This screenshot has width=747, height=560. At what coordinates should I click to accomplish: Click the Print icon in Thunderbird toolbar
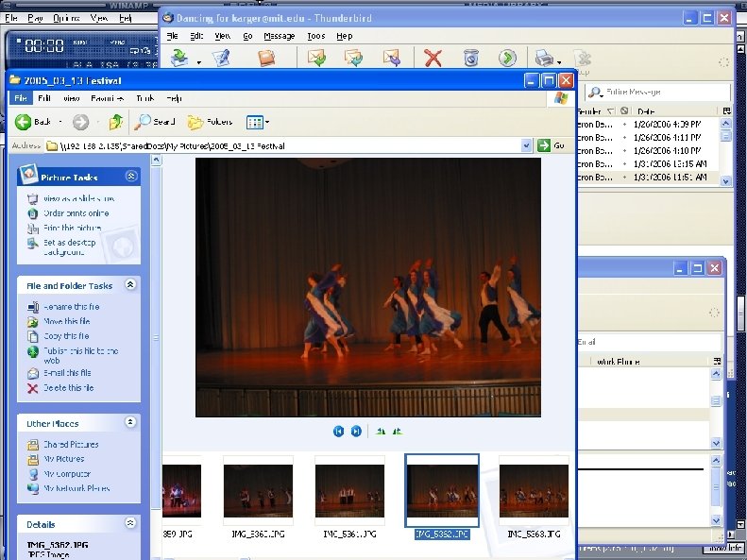pos(543,59)
